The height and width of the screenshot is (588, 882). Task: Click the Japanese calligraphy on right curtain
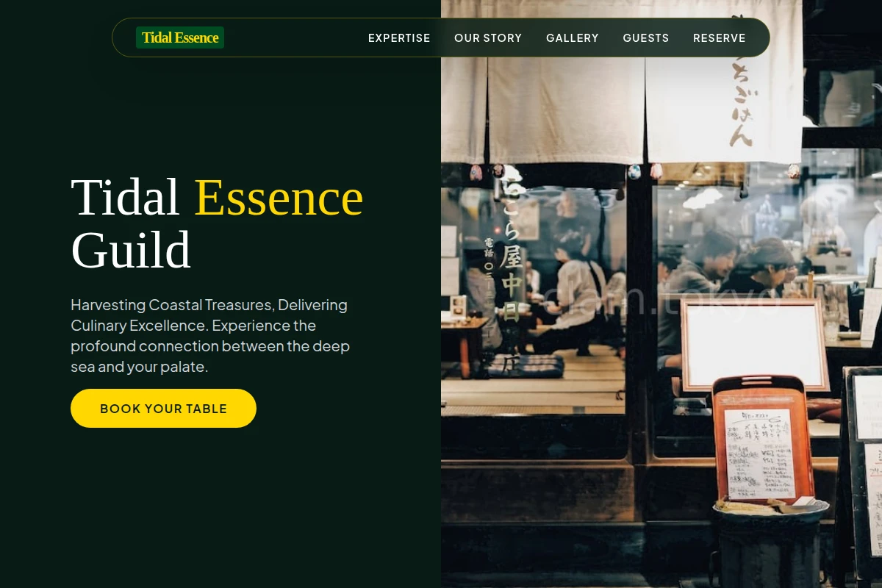[x=741, y=81]
